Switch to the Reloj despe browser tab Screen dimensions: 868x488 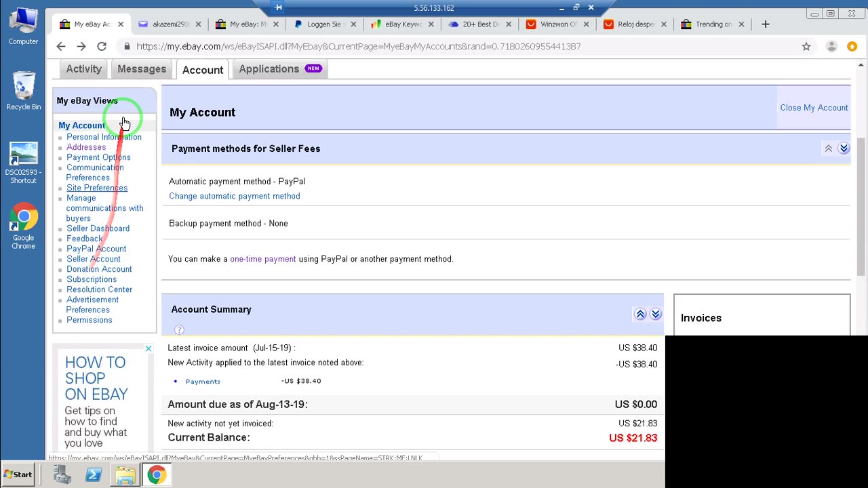tap(635, 24)
